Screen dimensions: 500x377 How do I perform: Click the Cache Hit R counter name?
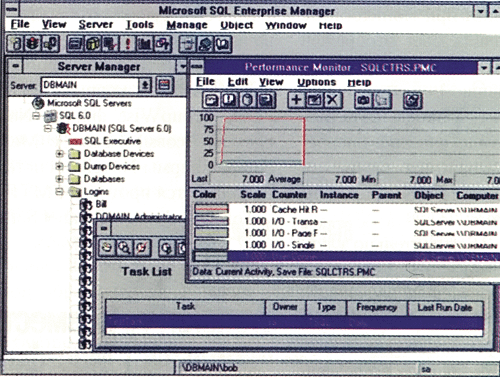click(295, 209)
